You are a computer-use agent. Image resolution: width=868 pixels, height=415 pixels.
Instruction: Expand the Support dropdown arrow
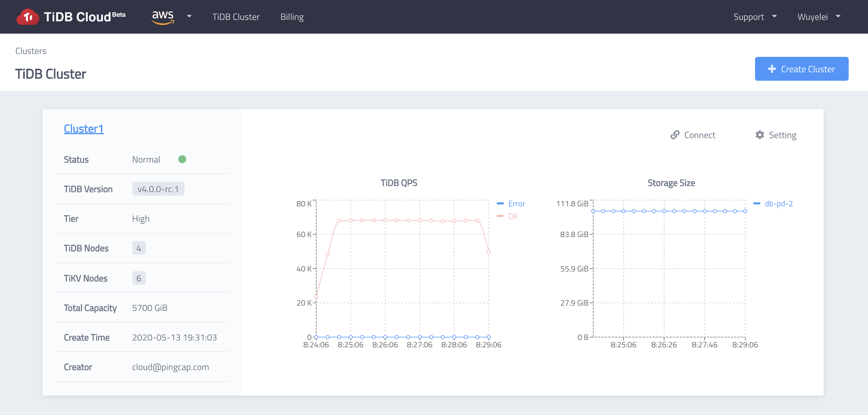tap(774, 16)
